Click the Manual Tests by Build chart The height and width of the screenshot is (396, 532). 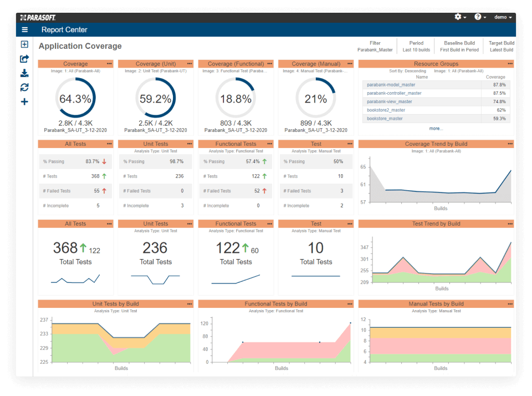pyautogui.click(x=441, y=341)
